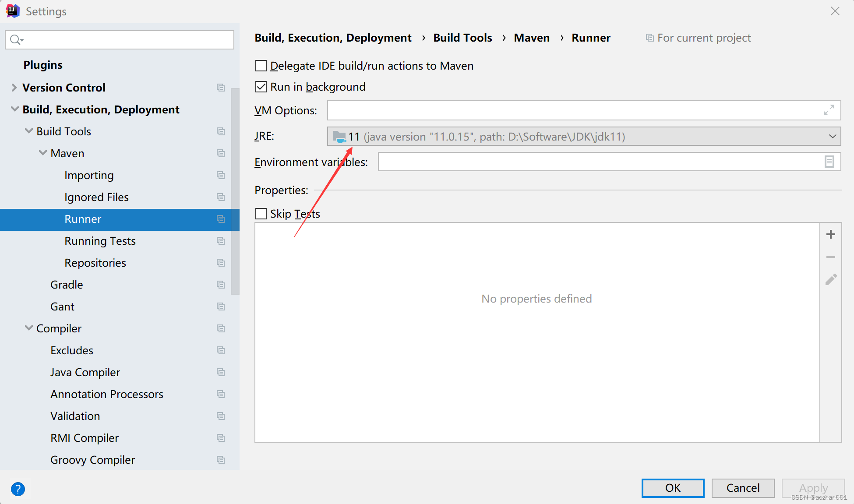The height and width of the screenshot is (504, 854).
Task: Click the Cancel button
Action: (743, 488)
